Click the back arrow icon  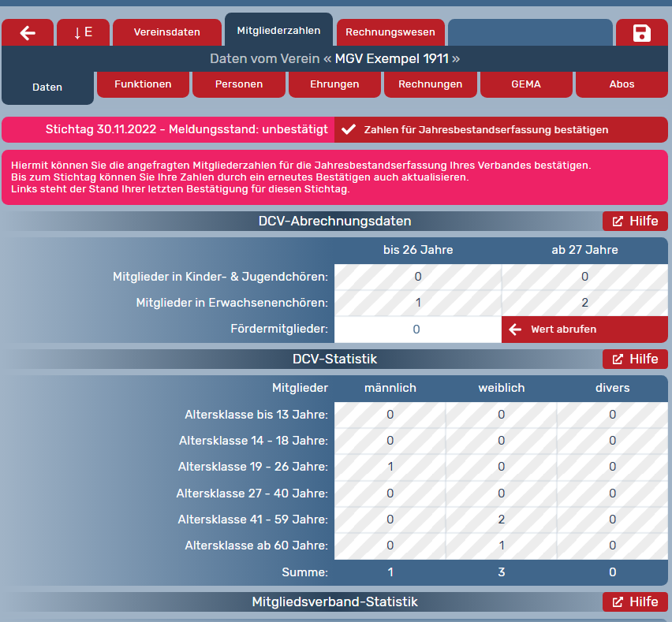pyautogui.click(x=28, y=32)
